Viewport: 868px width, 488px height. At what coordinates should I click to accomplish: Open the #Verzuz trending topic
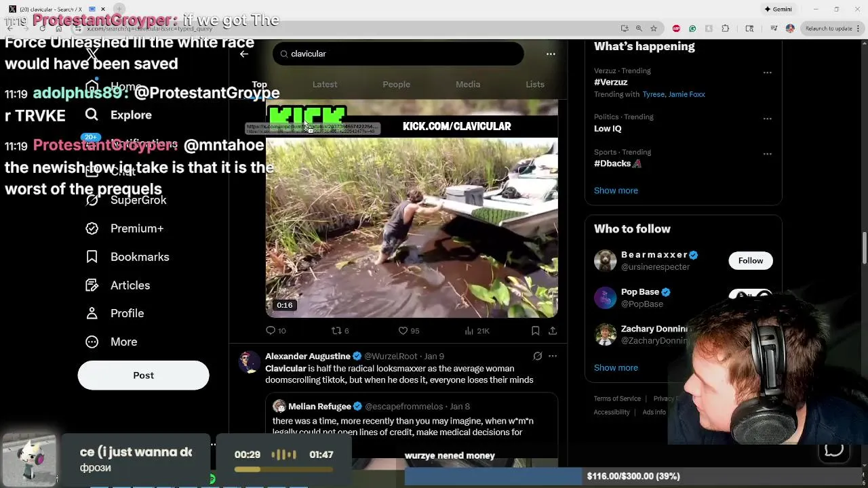pyautogui.click(x=610, y=82)
